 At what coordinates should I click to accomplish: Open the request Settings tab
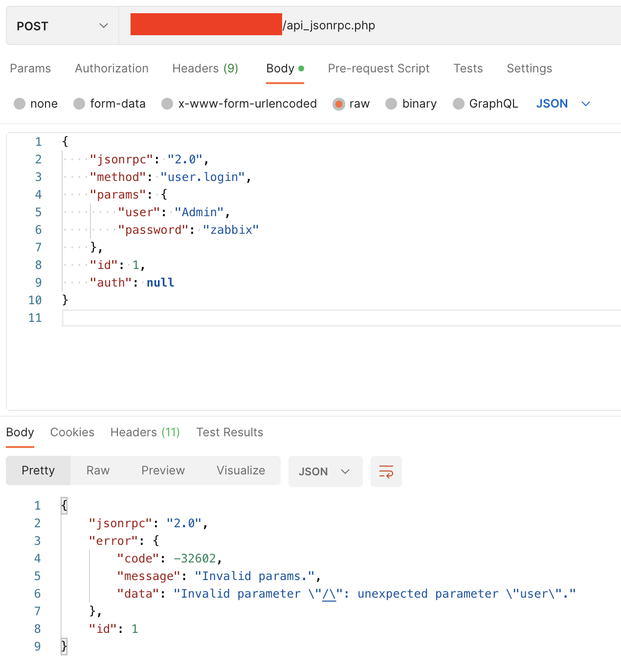(530, 68)
